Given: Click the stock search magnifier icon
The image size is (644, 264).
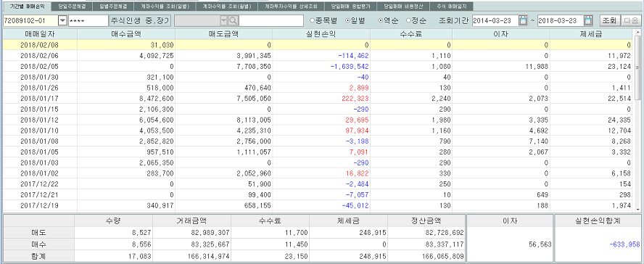Looking at the screenshot, I should (x=233, y=20).
